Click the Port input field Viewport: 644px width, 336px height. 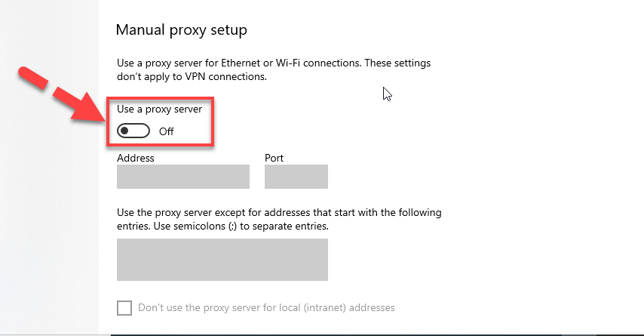[296, 177]
